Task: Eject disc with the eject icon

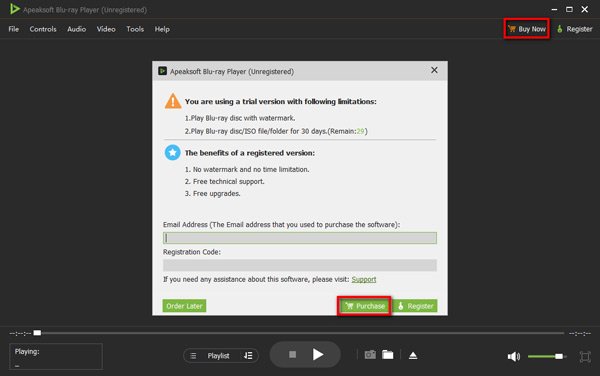Action: pyautogui.click(x=413, y=355)
